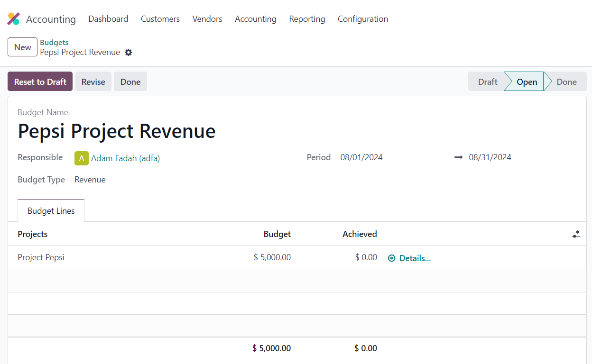The width and height of the screenshot is (592, 364).
Task: Click the Period field label
Action: point(319,157)
